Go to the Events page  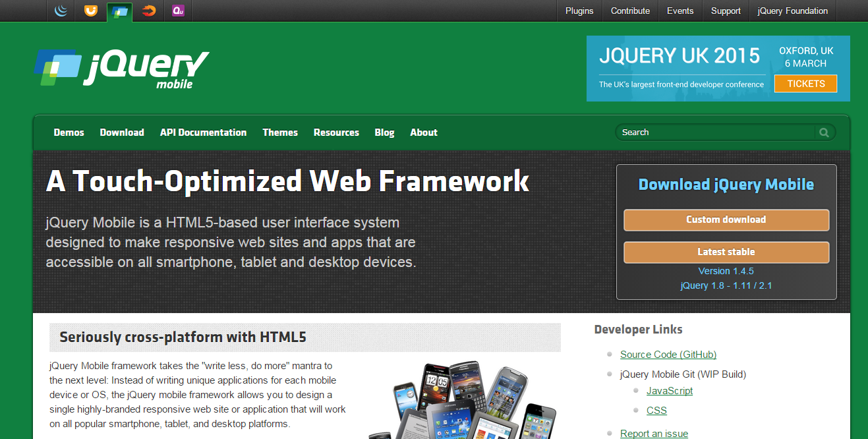(680, 11)
